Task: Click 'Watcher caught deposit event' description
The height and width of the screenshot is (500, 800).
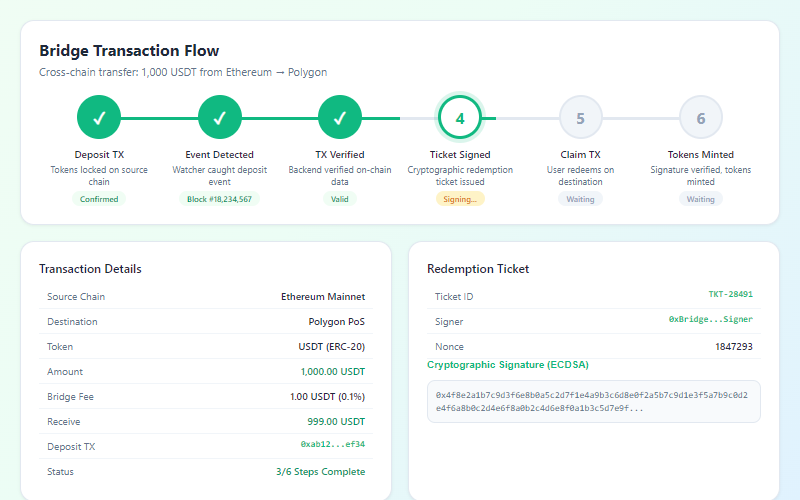Action: coord(219,176)
